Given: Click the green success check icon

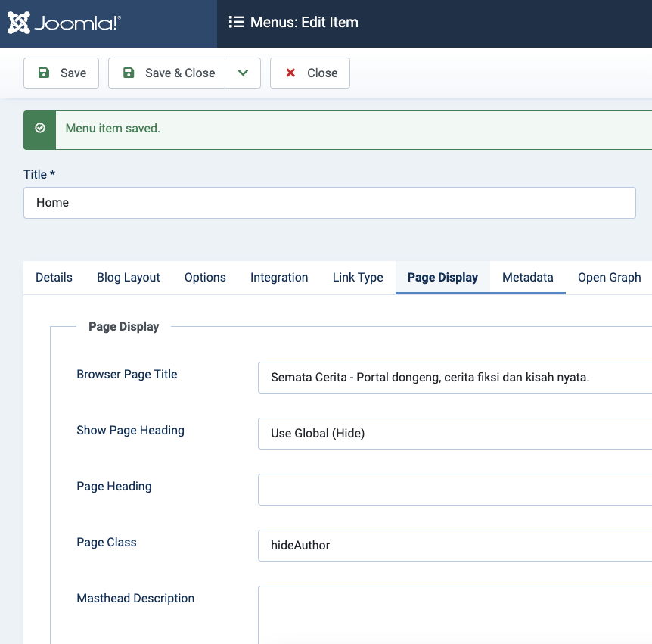Looking at the screenshot, I should pyautogui.click(x=40, y=129).
